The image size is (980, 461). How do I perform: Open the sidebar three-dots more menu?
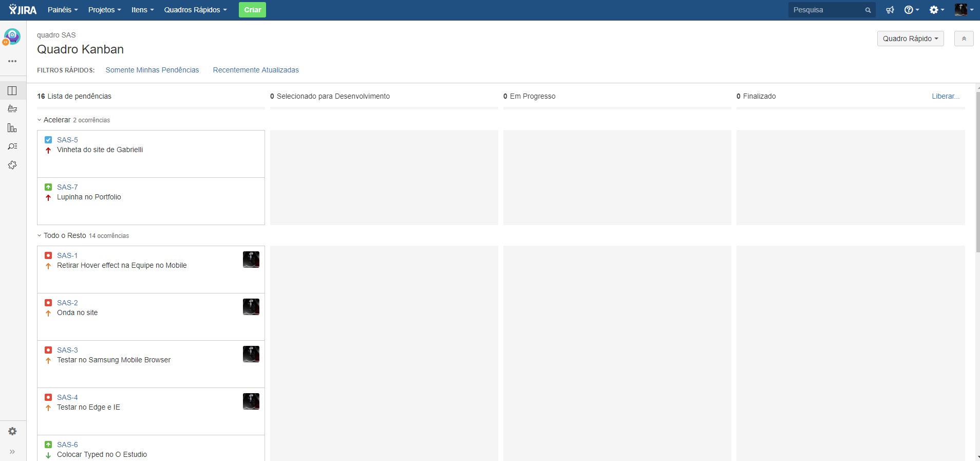click(12, 61)
